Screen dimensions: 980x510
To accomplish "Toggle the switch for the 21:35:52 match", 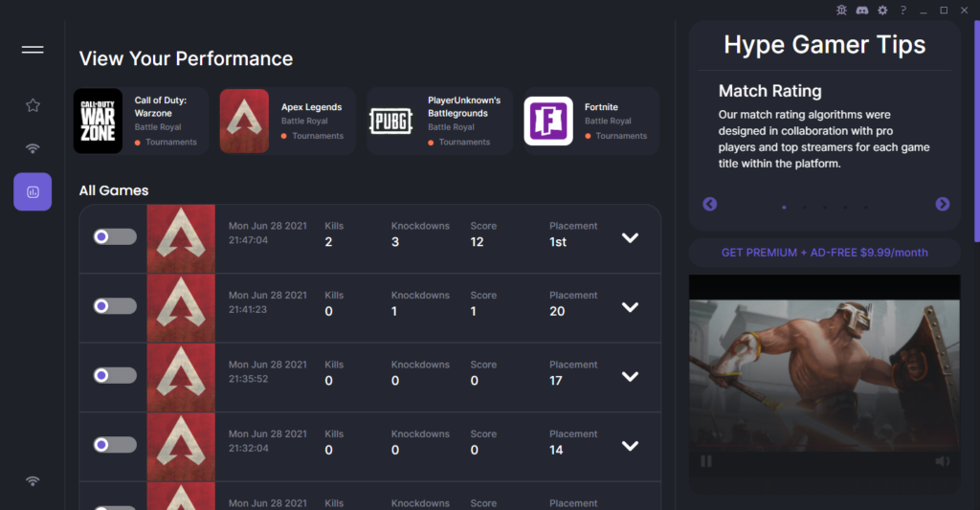I will click(x=114, y=376).
